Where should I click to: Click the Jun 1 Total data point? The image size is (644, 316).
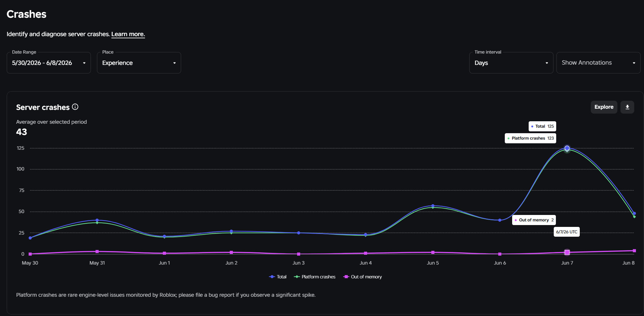coord(164,236)
